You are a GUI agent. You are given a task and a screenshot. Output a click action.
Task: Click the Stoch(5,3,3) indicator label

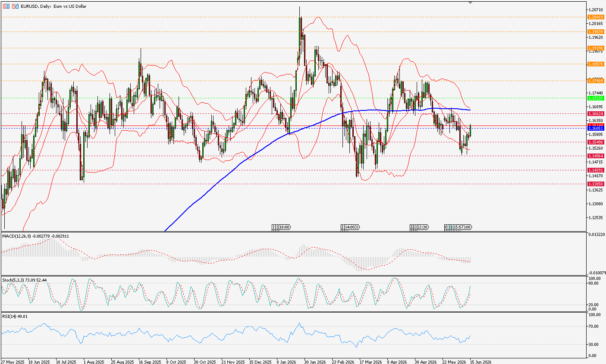(x=25, y=280)
